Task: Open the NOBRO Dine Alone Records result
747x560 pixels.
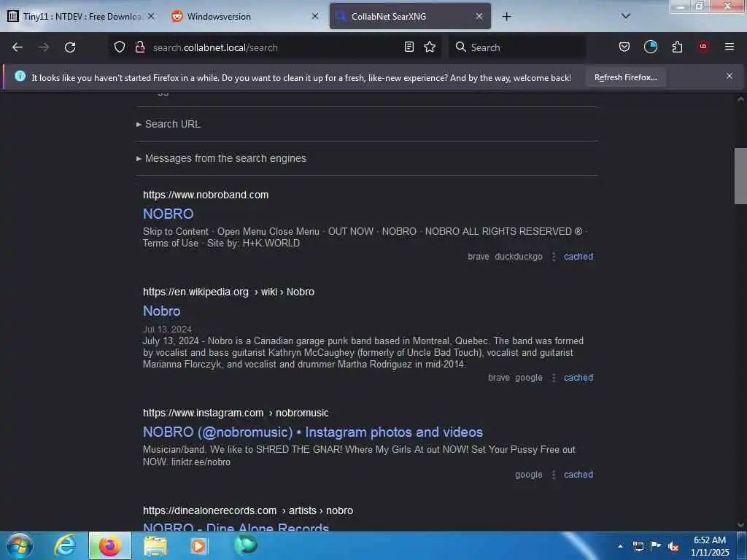Action: (x=236, y=526)
